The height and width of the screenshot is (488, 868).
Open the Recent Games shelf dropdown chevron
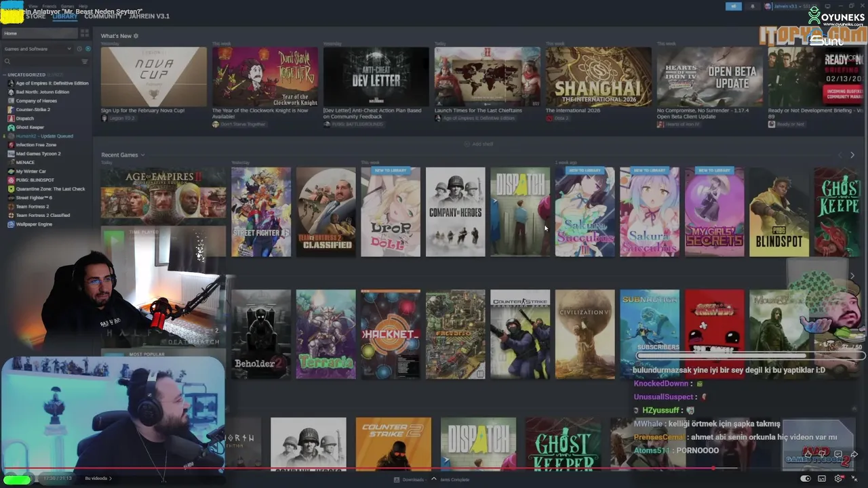tap(142, 155)
